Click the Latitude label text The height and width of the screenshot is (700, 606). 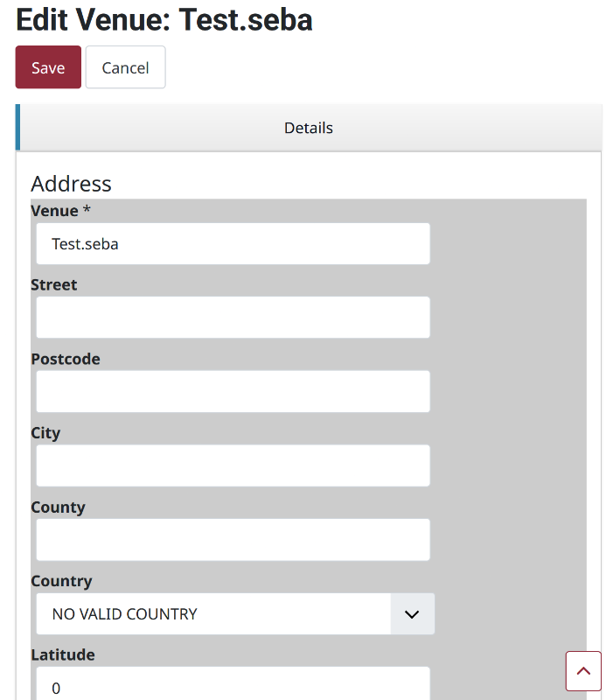63,654
